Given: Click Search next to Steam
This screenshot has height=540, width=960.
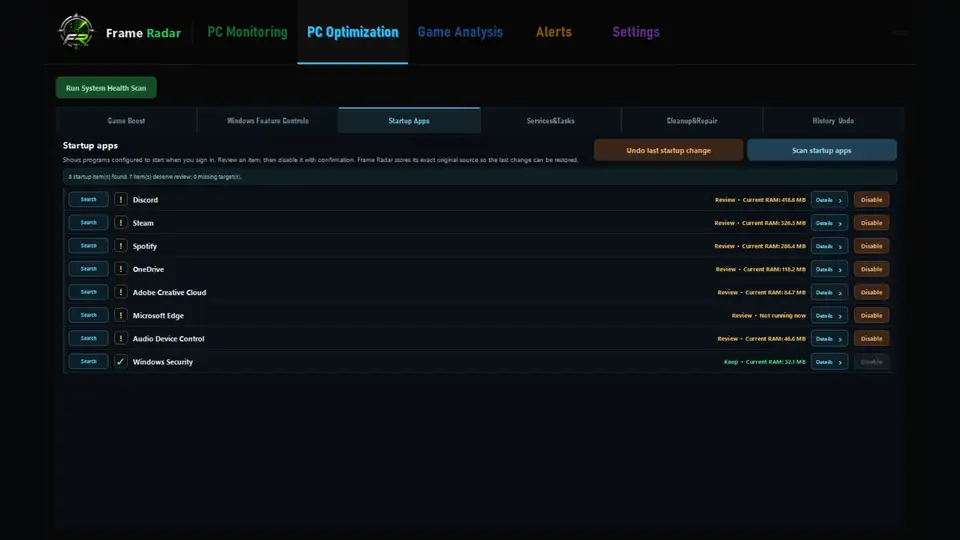Looking at the screenshot, I should pos(88,222).
